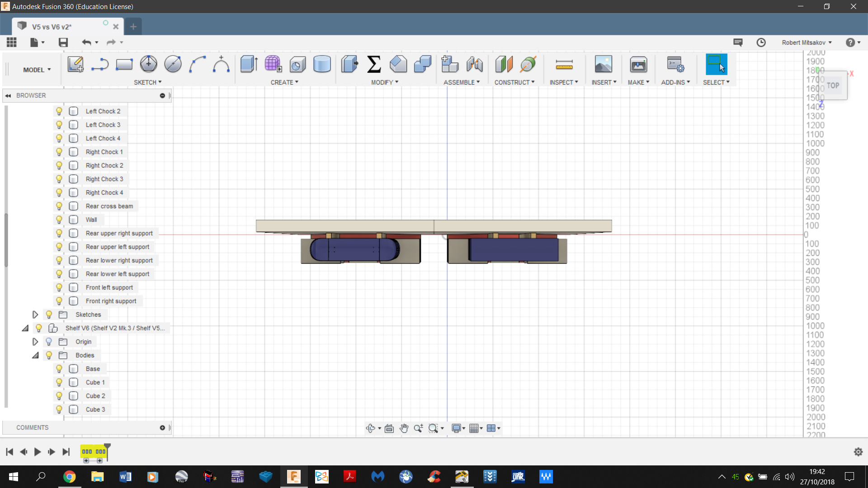
Task: Open the MODIFY menu
Action: [x=385, y=82]
